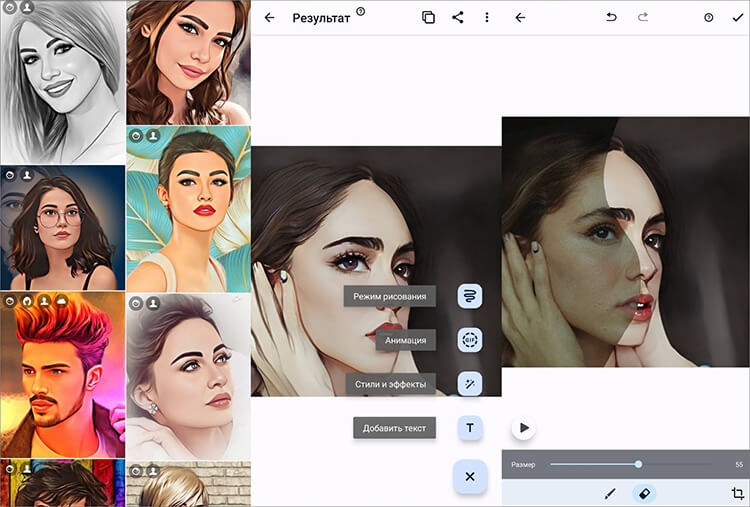Open the girl with glasses style
The height and width of the screenshot is (507, 750).
[63, 228]
